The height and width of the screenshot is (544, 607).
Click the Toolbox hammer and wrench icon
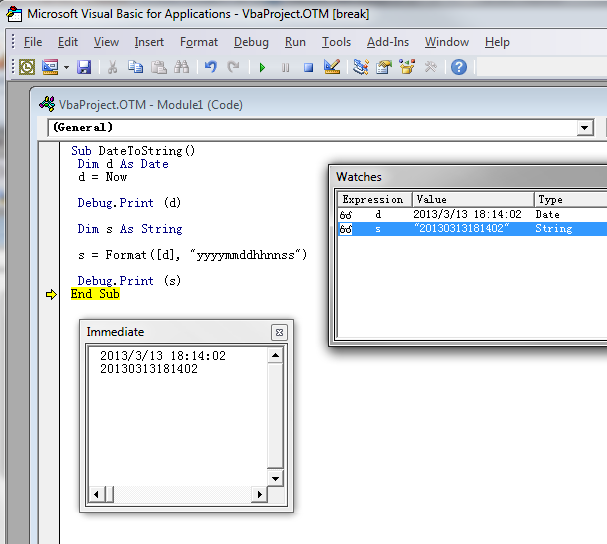tap(430, 67)
